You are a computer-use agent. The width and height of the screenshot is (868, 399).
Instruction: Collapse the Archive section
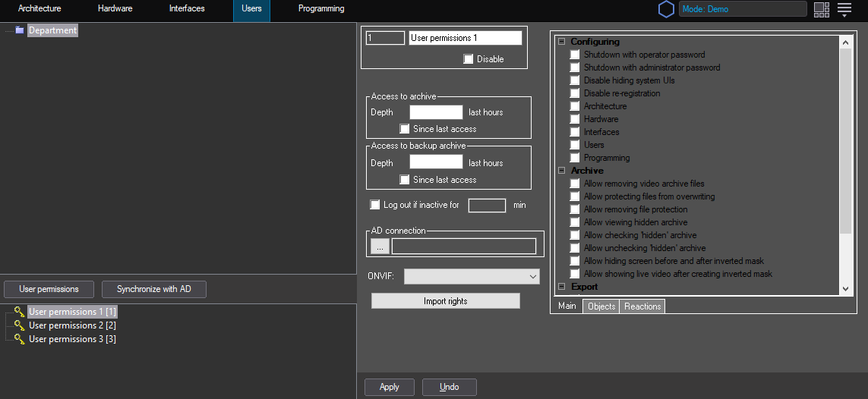click(561, 171)
